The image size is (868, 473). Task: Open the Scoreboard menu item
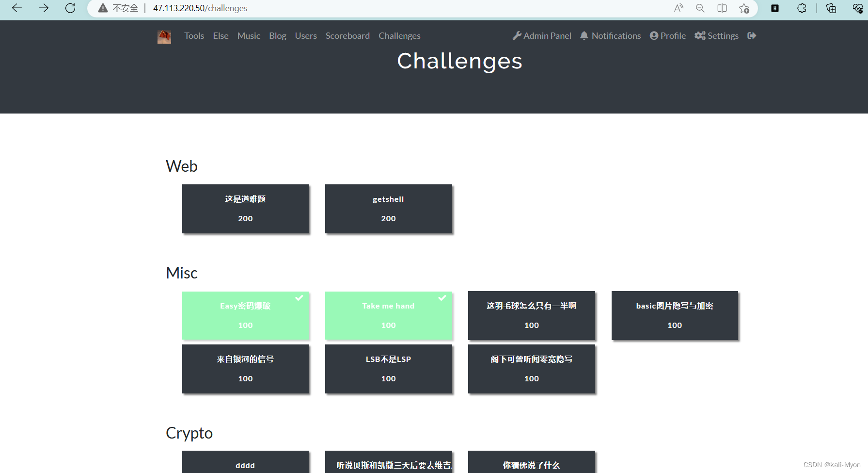[x=347, y=35]
